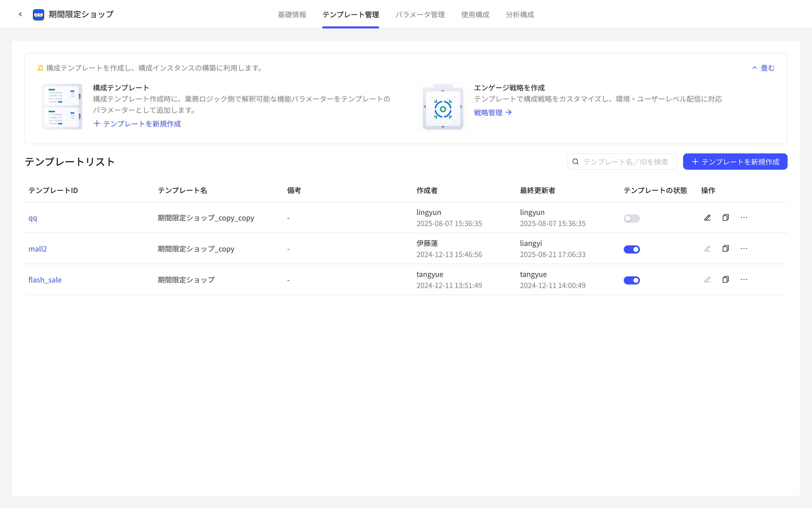This screenshot has height=508, width=812.
Task: Open more actions menu for flash_sale row
Action: tap(744, 280)
